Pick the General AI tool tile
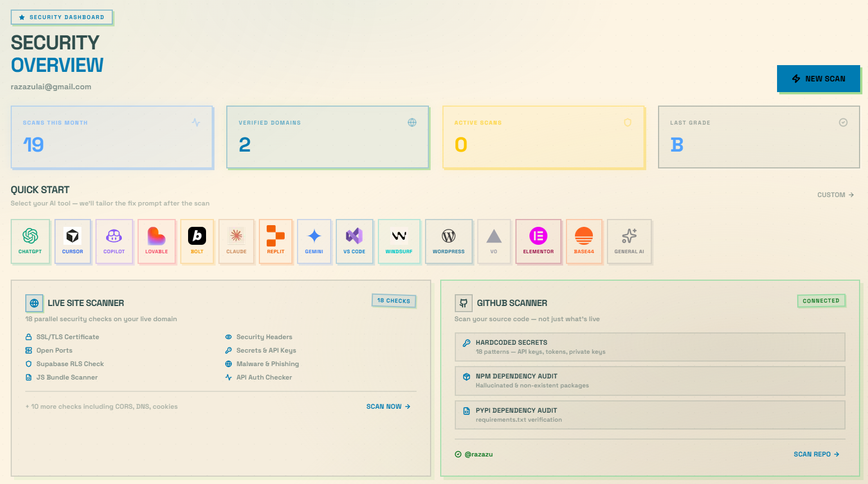 pyautogui.click(x=629, y=241)
